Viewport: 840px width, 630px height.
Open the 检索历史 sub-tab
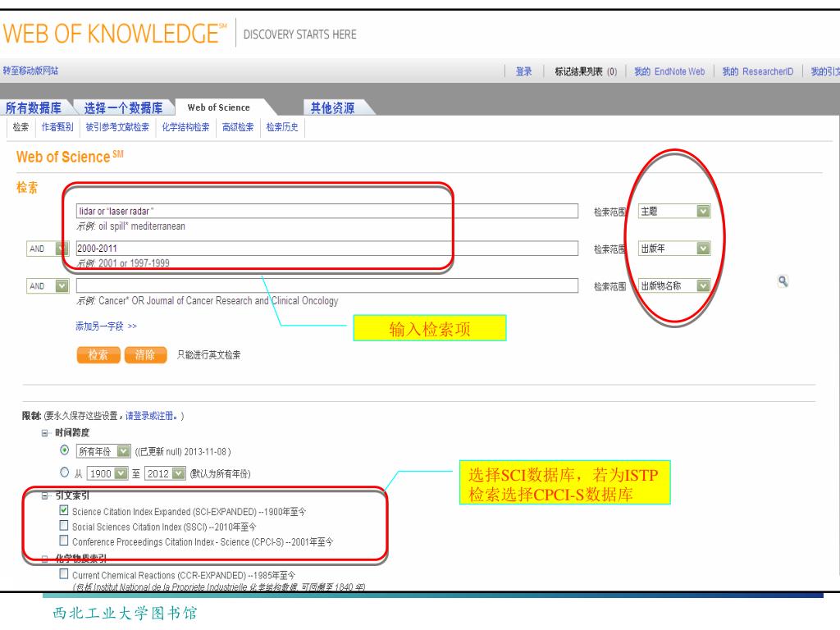(282, 127)
